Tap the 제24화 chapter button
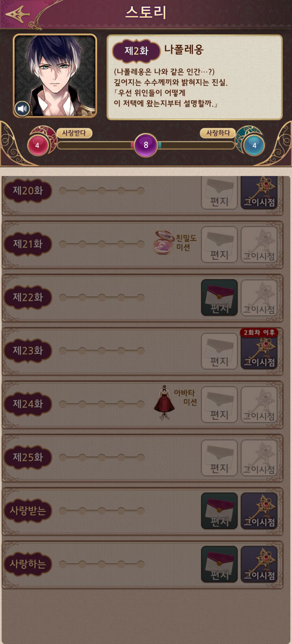 tap(28, 404)
